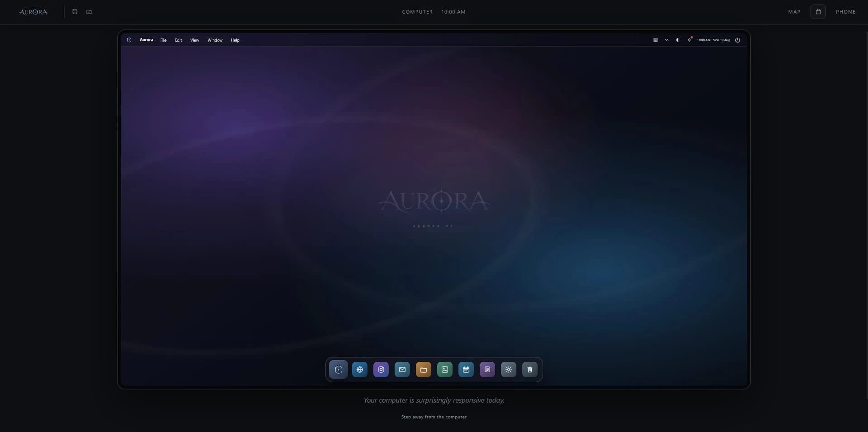Switch to the PHONE view

[846, 12]
